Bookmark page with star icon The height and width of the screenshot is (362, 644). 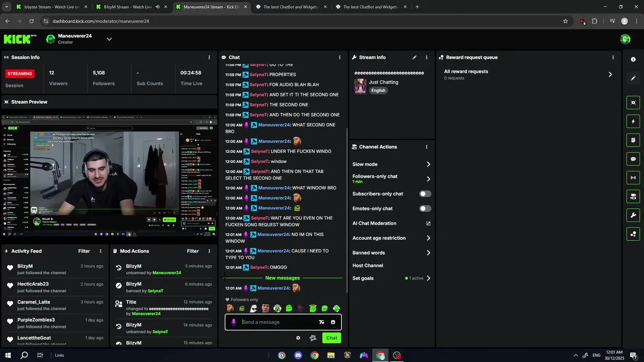(x=566, y=21)
